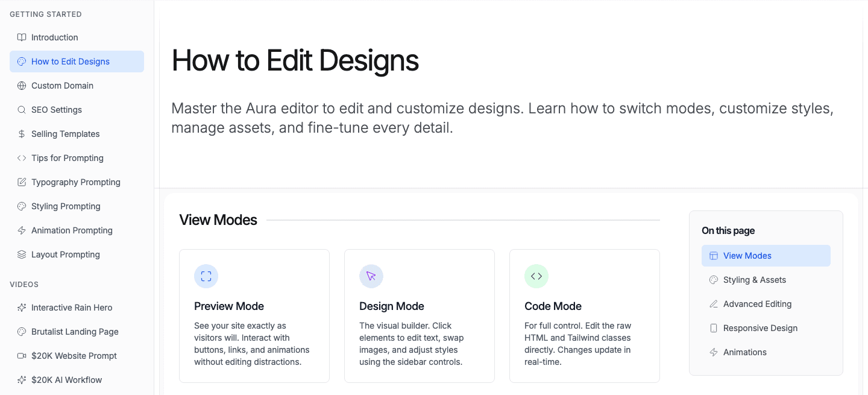Jump to Responsive Design section

point(766,328)
